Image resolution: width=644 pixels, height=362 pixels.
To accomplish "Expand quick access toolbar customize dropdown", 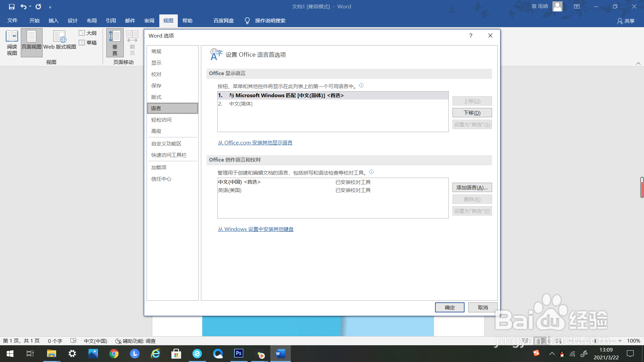I will [50, 7].
